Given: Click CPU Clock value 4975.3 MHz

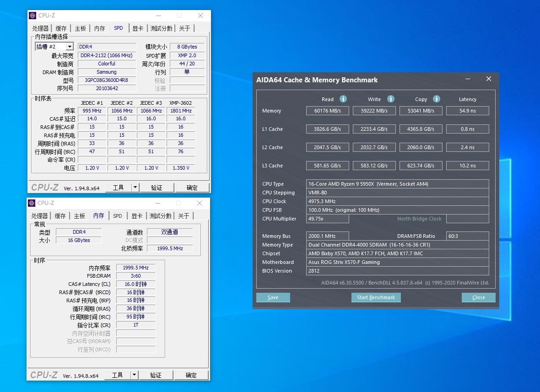Looking at the screenshot, I should tap(397, 201).
